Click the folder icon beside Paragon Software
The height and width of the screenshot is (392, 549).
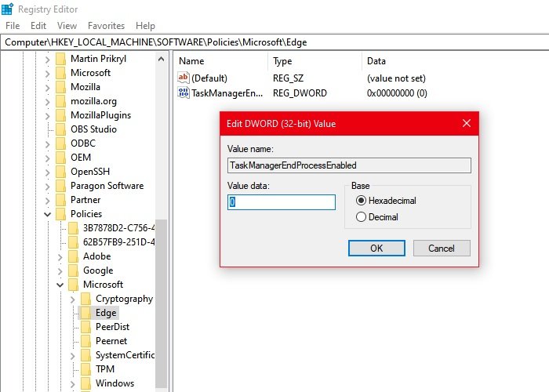point(61,186)
